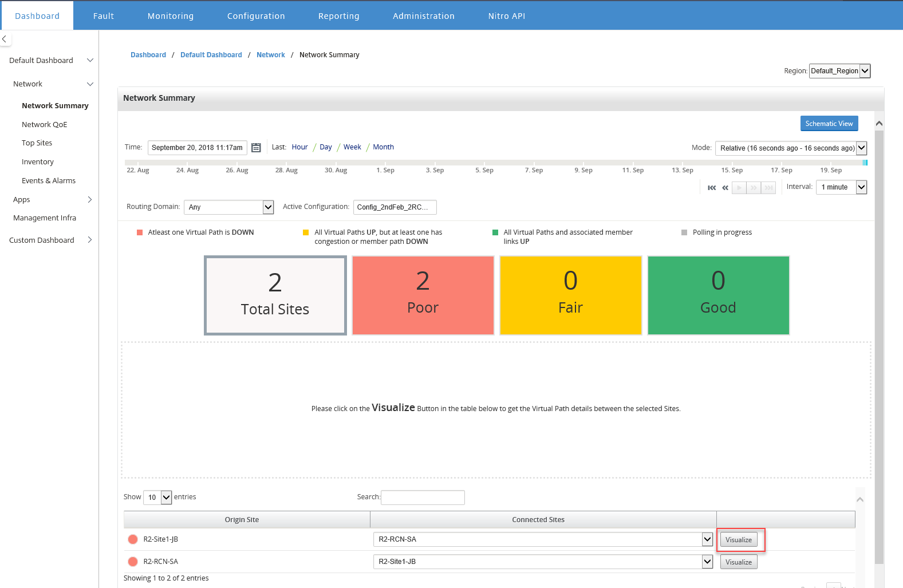Open the calendar date picker icon
This screenshot has height=588, width=903.
click(256, 148)
